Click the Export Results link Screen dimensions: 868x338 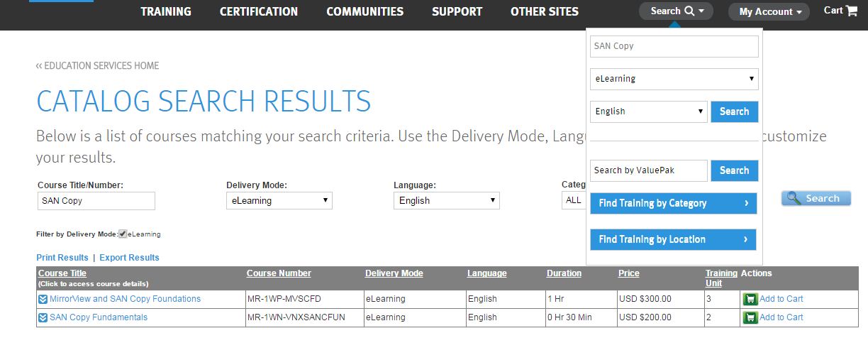pyautogui.click(x=129, y=258)
